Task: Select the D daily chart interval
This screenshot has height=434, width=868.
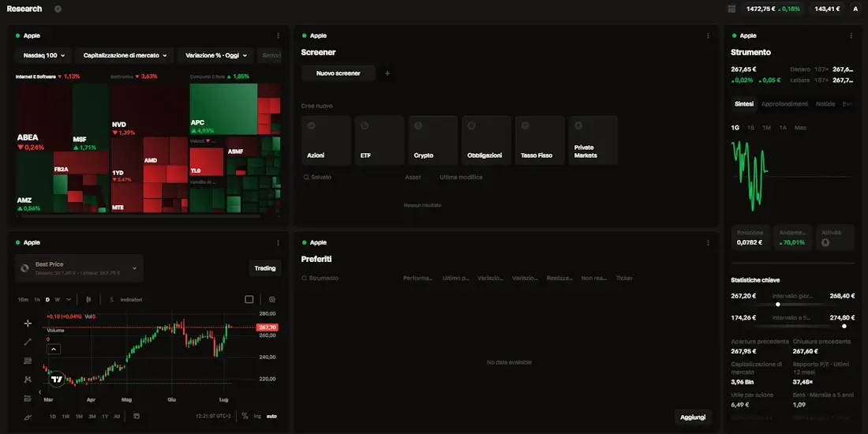Action: pyautogui.click(x=47, y=300)
